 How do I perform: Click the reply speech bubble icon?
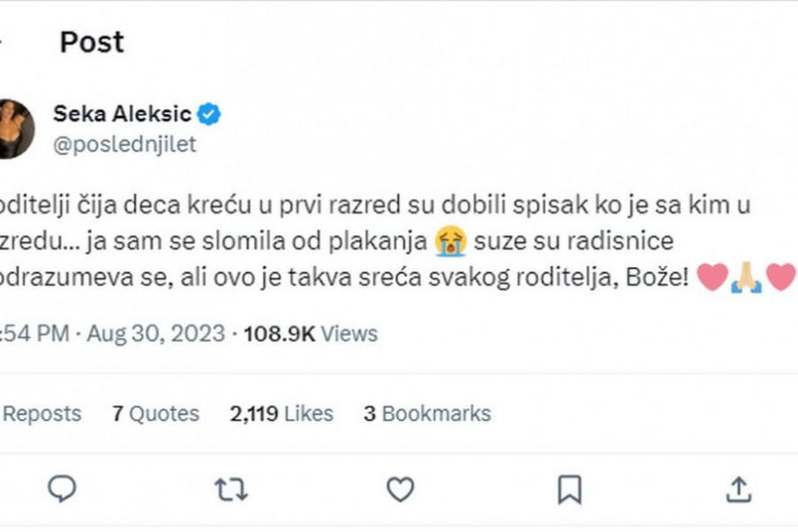coord(61,489)
